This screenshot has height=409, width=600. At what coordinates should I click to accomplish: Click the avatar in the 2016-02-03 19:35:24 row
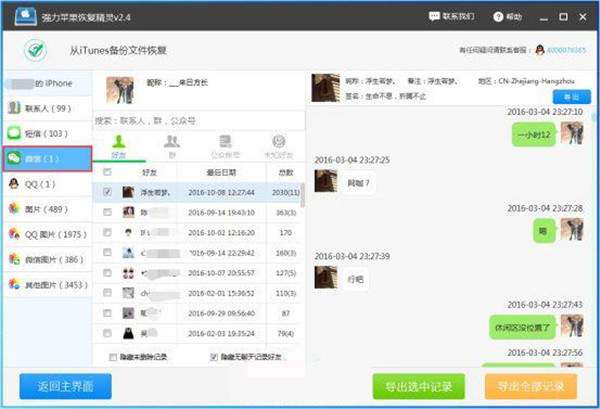[x=128, y=333]
